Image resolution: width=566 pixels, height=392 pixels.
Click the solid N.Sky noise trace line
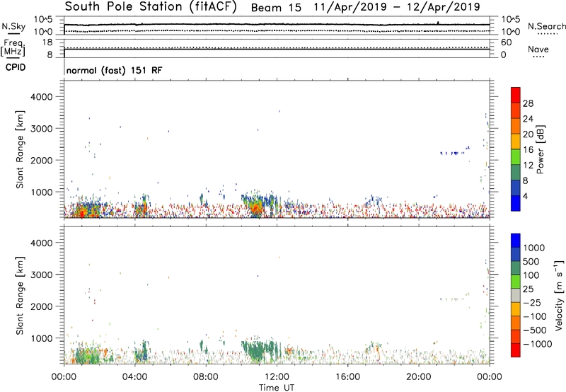tap(277, 25)
